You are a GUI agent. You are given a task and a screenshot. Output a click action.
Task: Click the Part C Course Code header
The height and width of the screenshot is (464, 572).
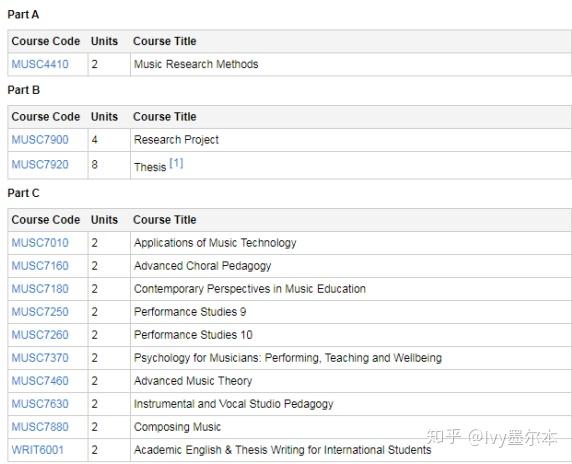tap(46, 220)
